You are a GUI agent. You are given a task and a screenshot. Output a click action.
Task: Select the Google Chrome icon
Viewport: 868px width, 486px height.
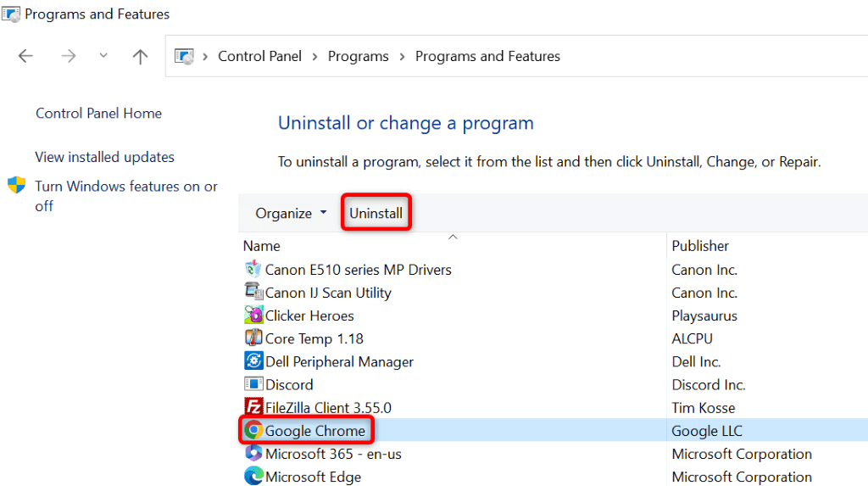253,431
